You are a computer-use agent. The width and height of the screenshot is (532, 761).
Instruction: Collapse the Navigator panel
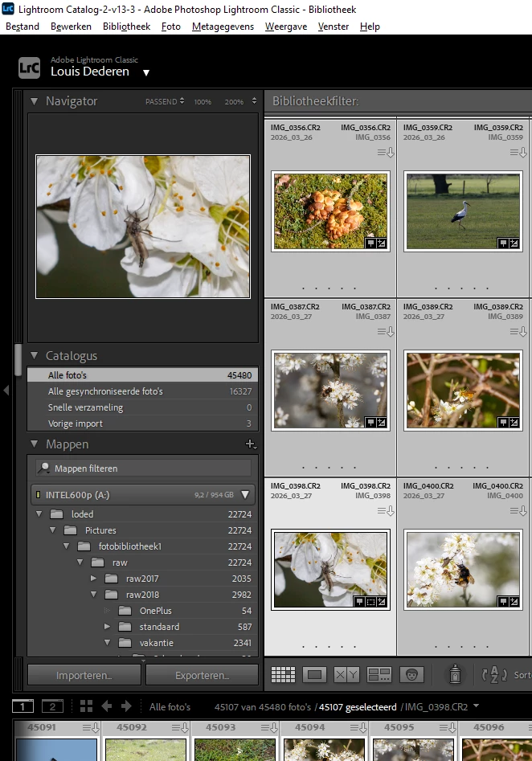tap(34, 101)
